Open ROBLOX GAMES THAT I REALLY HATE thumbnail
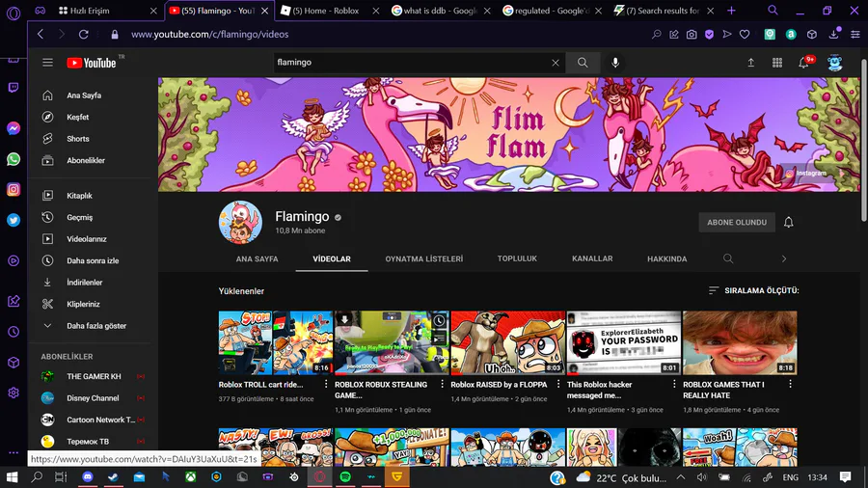 coord(740,342)
